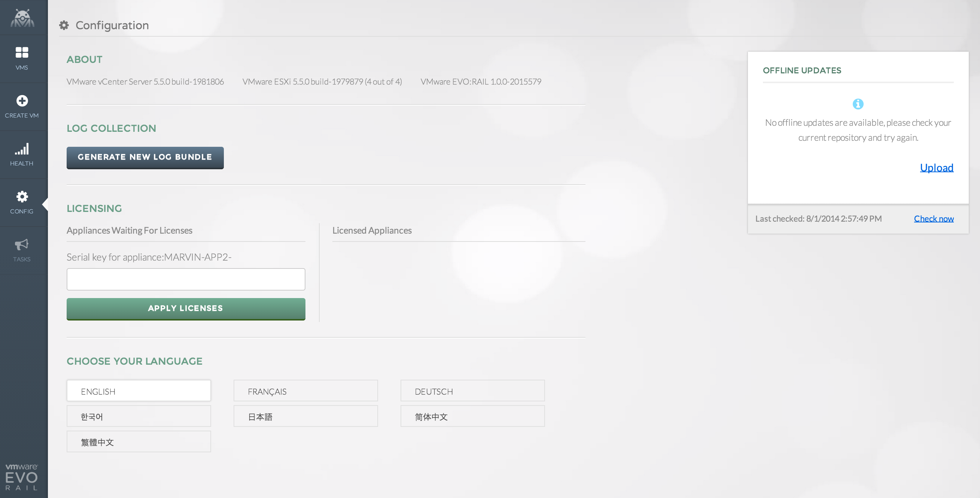
Task: Click the Configuration header gear icon
Action: point(64,25)
